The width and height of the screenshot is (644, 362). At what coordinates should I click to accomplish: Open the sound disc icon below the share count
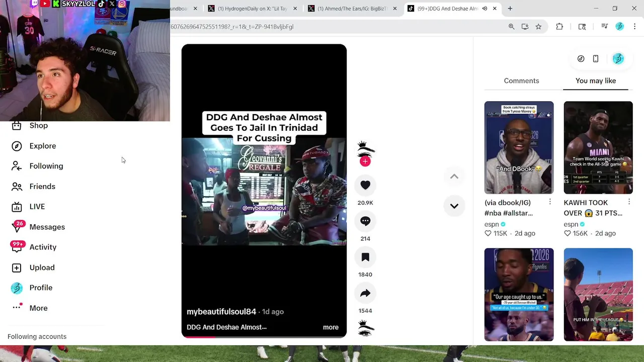pyautogui.click(x=366, y=328)
